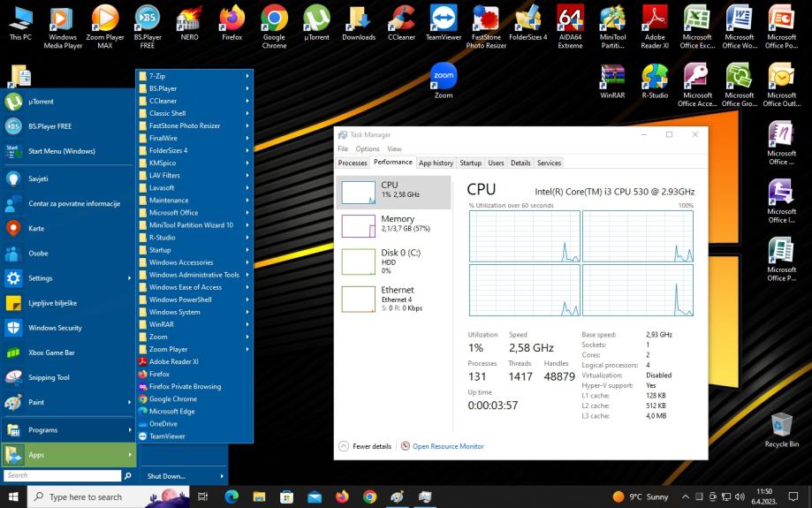Image resolution: width=812 pixels, height=508 pixels.
Task: Open the AIDA64 Extreme desktop icon
Action: tap(570, 26)
